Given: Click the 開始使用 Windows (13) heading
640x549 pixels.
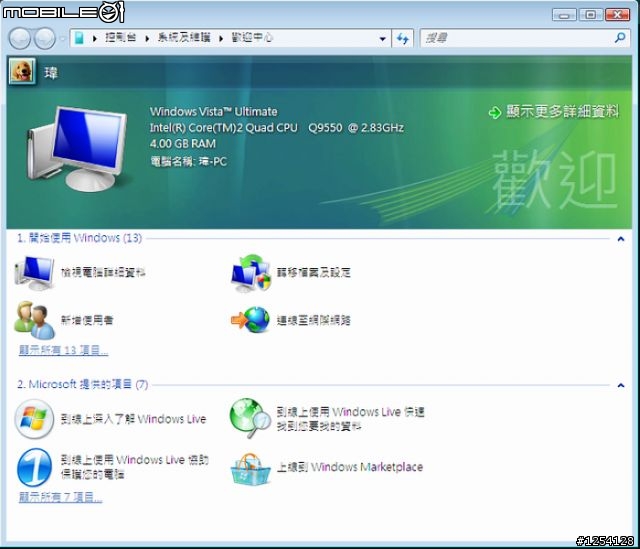Looking at the screenshot, I should pos(80,238).
